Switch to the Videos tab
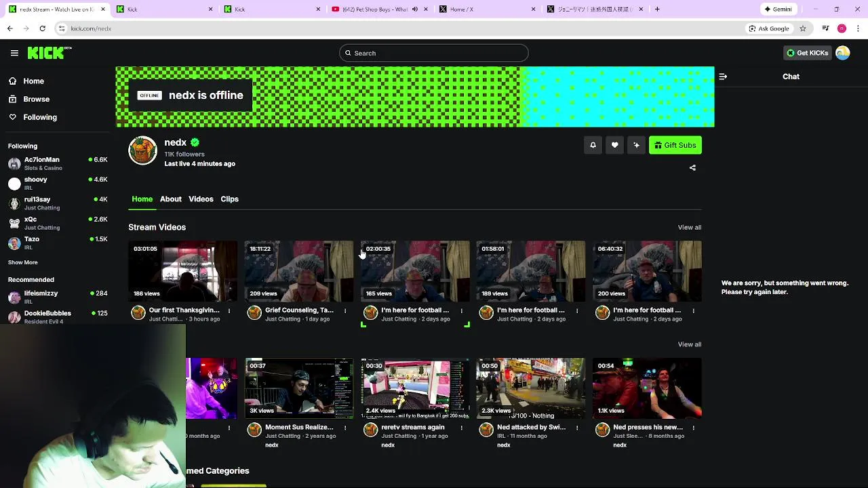The image size is (868, 488). (201, 199)
